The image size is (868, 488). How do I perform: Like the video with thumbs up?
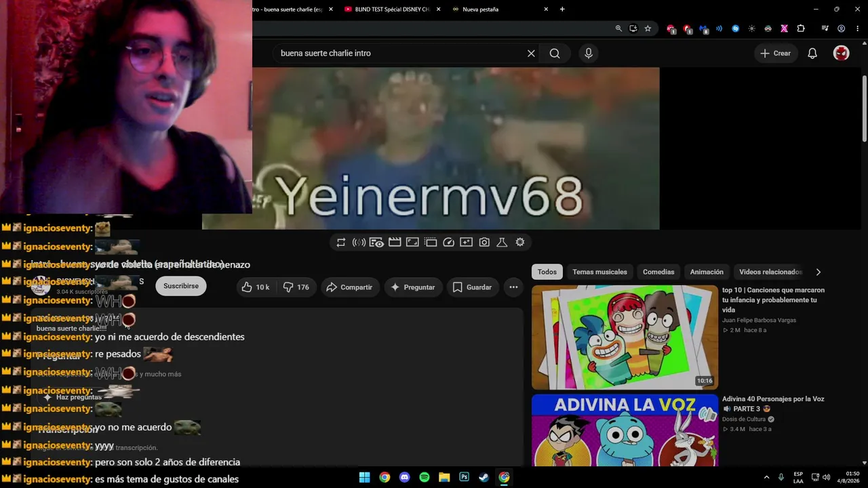coord(256,287)
